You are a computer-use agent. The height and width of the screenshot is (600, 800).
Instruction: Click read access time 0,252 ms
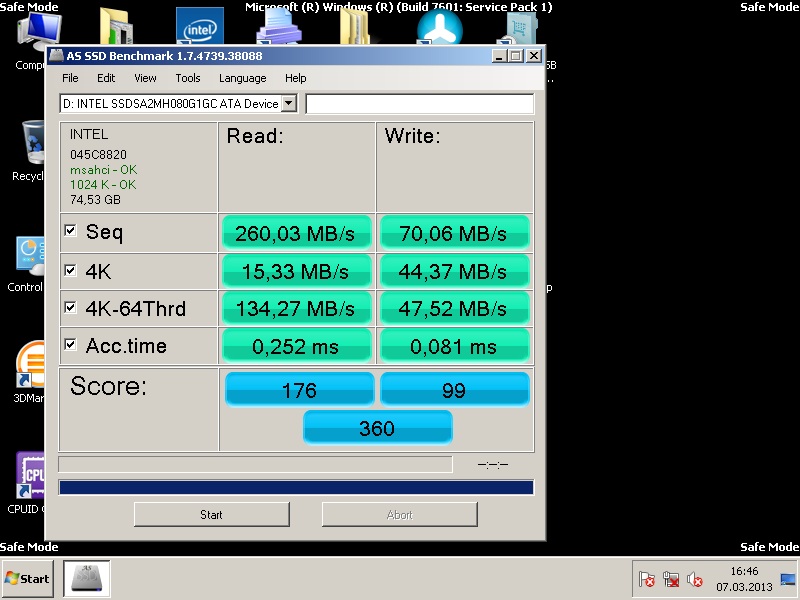point(296,346)
